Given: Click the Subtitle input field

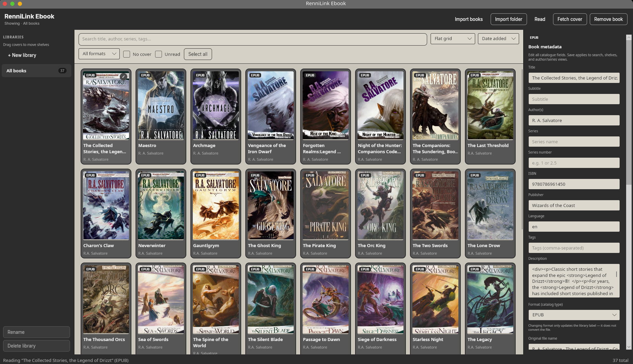Looking at the screenshot, I should pos(574,99).
